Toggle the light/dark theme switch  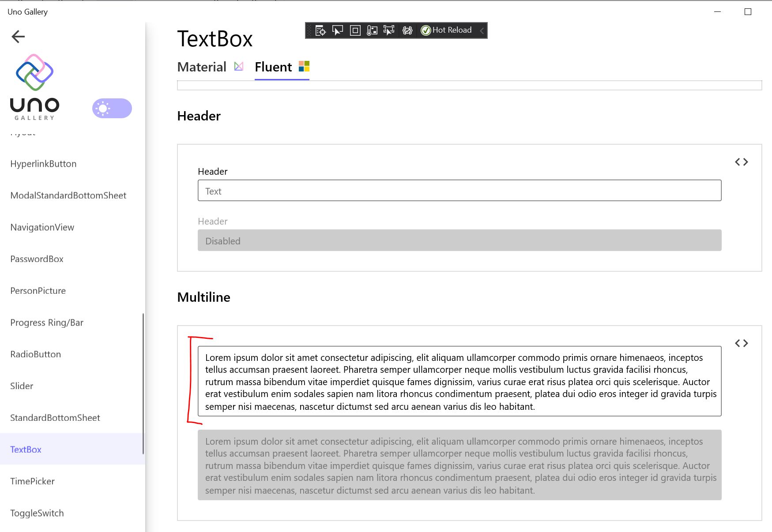(x=112, y=108)
